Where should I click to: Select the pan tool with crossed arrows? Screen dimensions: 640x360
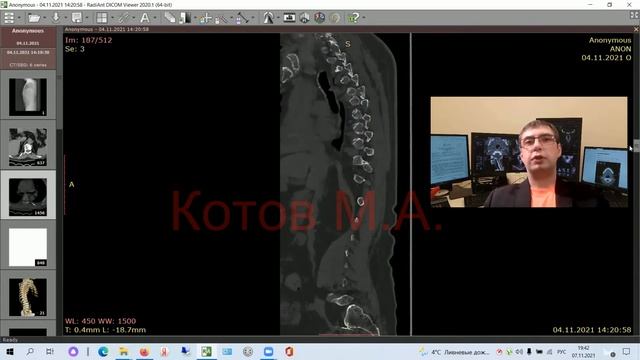[x=205, y=18]
